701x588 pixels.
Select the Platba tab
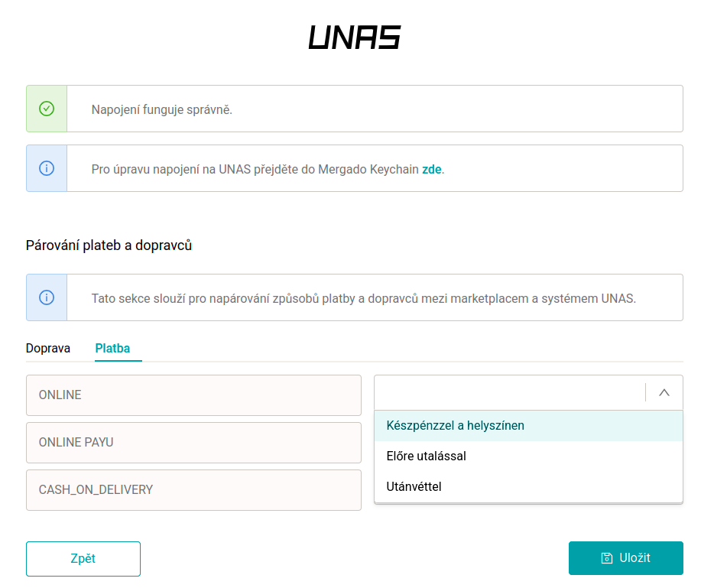click(x=112, y=349)
